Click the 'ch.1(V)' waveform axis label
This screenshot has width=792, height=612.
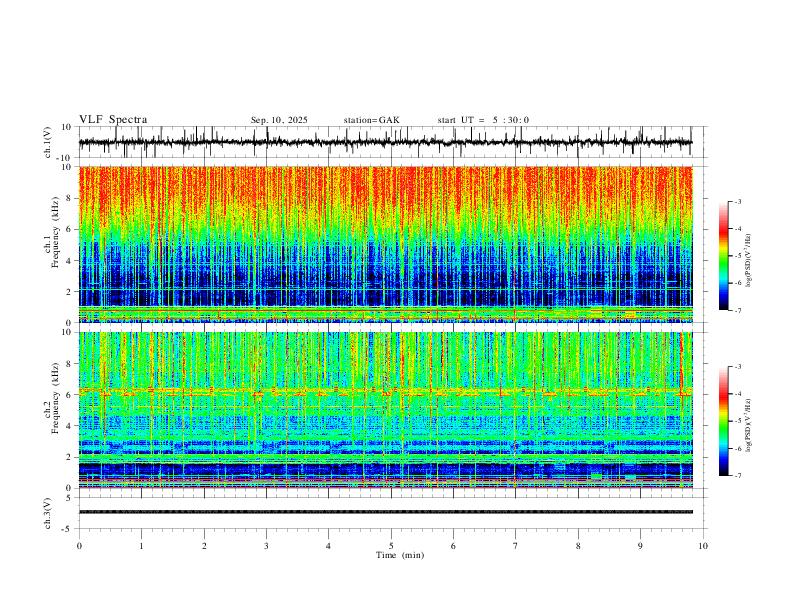(x=48, y=142)
